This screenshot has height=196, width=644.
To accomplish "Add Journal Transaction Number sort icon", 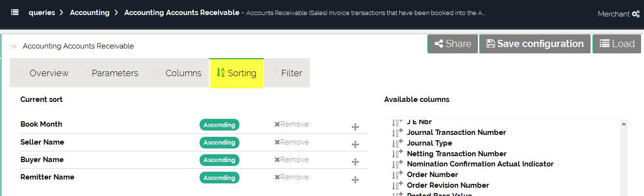I will (x=397, y=132).
